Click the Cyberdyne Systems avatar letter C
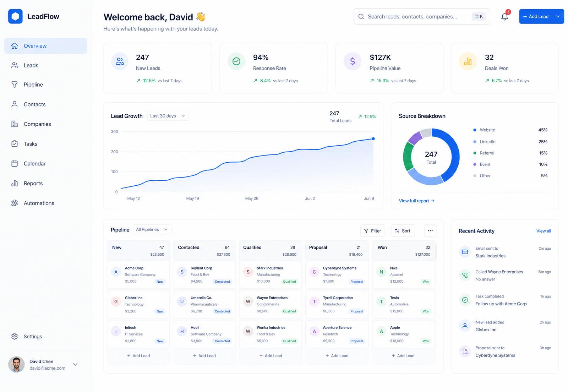568x392 pixels. 314,272
